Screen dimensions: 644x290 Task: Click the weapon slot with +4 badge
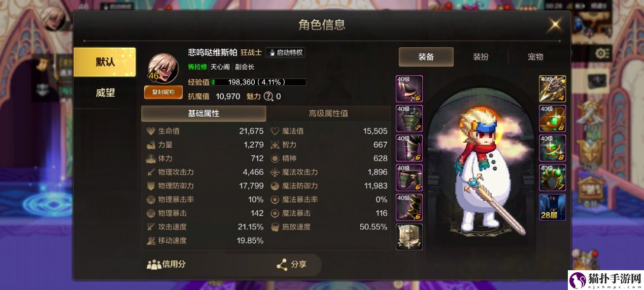(552, 89)
